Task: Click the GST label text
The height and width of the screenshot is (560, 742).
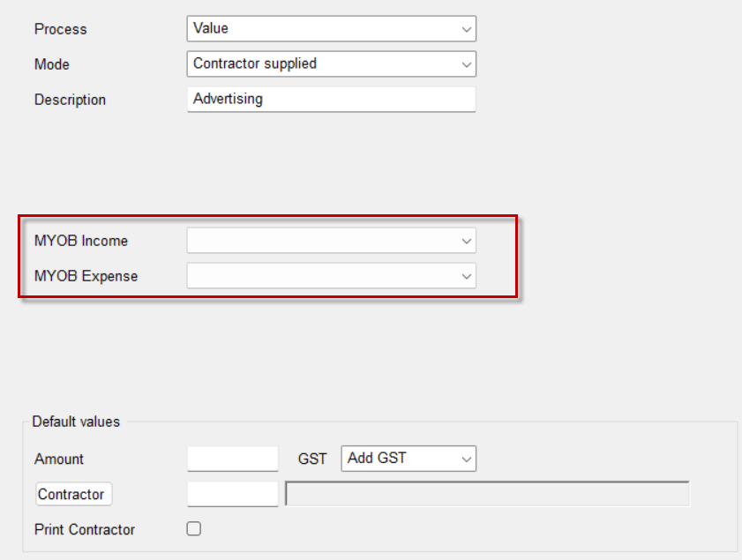Action: pos(312,459)
